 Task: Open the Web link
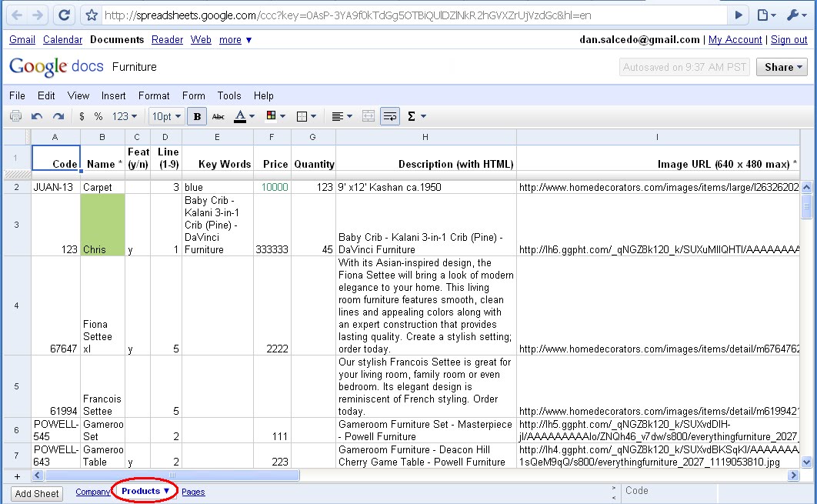coord(201,39)
